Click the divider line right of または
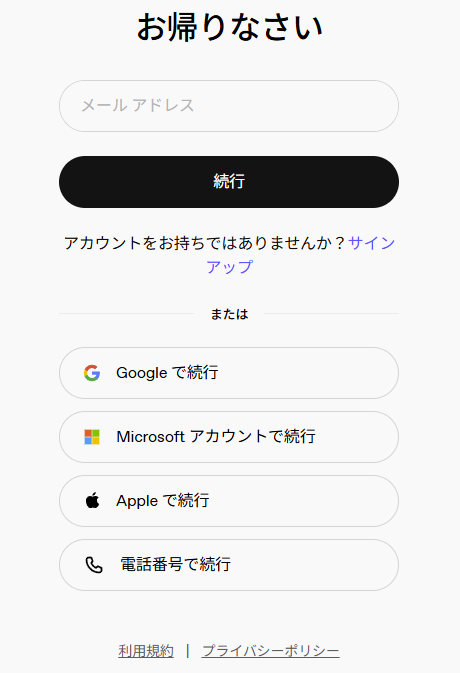Screen dimensions: 460x673 tap(331, 314)
